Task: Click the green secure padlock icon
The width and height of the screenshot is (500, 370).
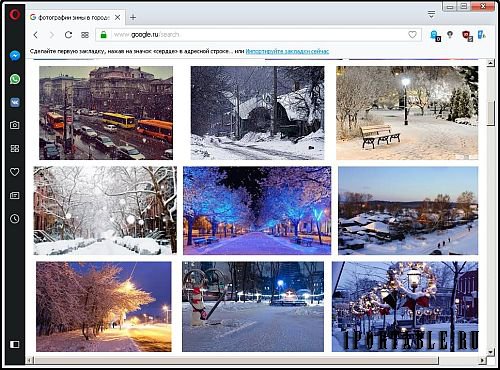Action: [x=104, y=35]
